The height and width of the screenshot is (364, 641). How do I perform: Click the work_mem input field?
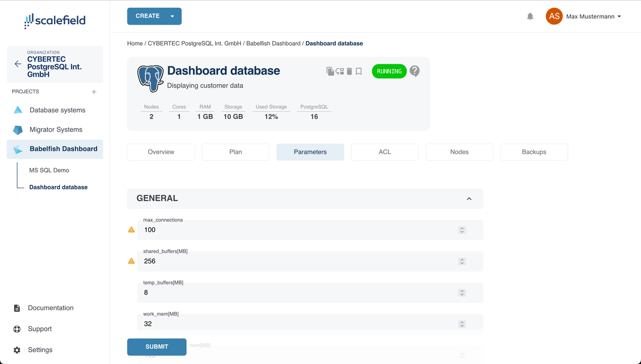click(297, 324)
